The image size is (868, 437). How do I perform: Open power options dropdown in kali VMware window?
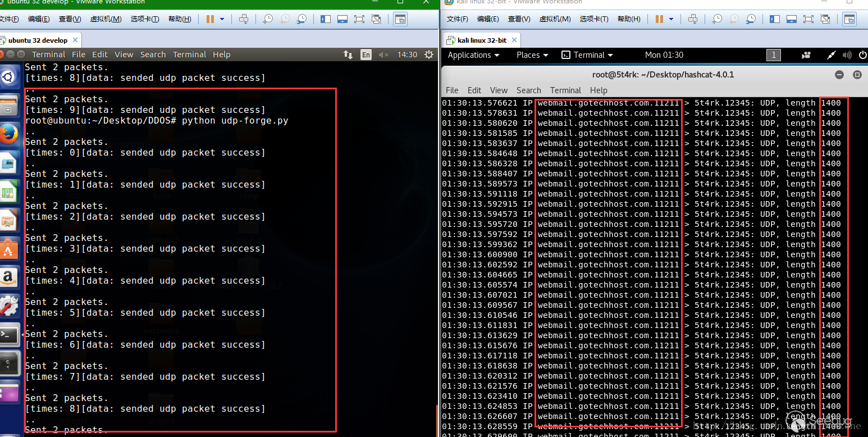click(x=671, y=19)
